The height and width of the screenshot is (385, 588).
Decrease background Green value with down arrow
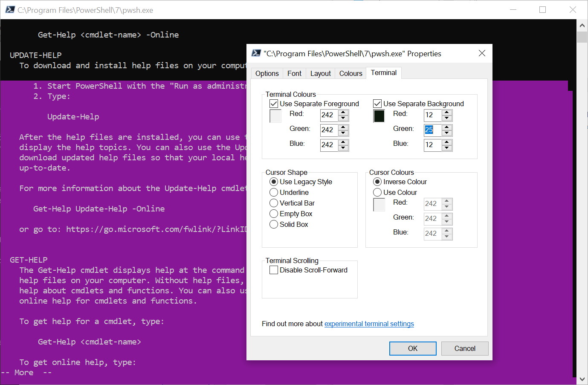click(x=447, y=133)
